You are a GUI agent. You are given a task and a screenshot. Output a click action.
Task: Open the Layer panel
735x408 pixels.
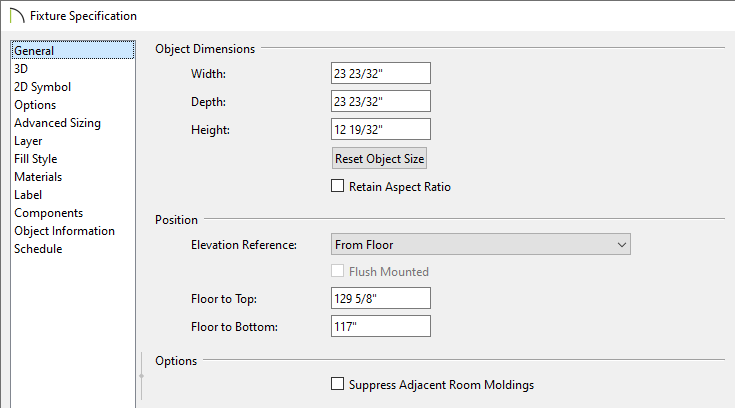pyautogui.click(x=28, y=141)
